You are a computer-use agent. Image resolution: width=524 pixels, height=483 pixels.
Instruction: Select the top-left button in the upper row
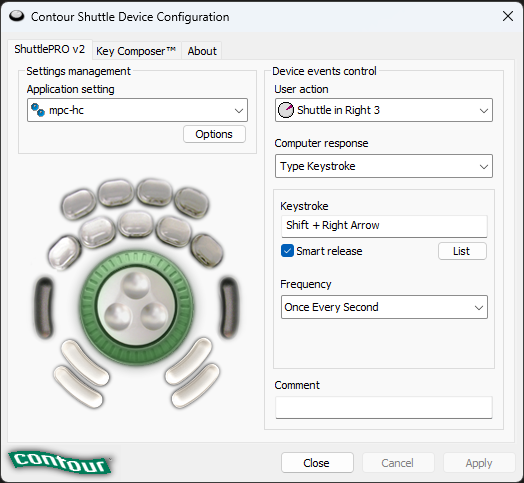point(79,204)
